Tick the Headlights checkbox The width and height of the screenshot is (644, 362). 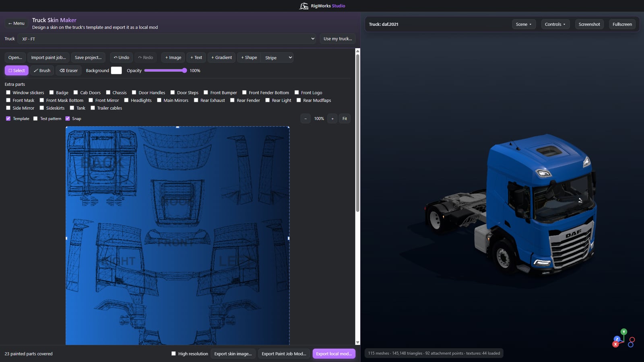[126, 100]
